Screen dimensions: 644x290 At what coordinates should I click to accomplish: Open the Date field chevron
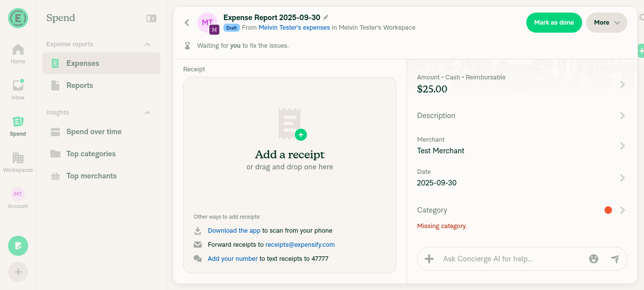pos(622,178)
